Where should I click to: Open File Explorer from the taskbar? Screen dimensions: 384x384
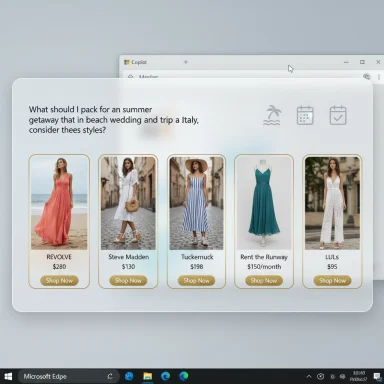[x=148, y=376]
